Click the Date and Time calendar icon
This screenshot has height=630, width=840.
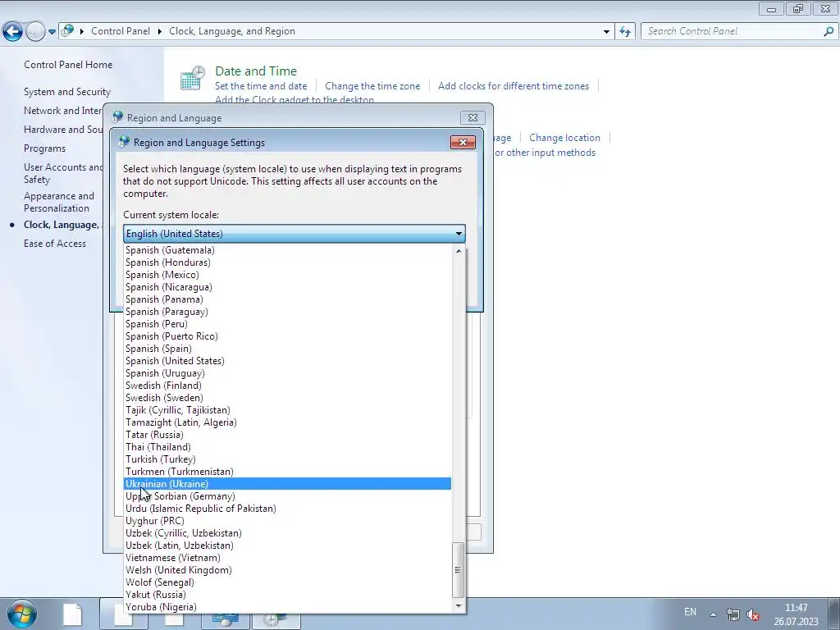pos(192,78)
